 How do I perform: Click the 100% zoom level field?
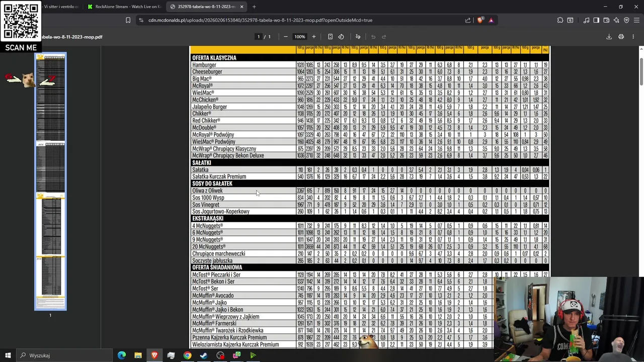click(x=299, y=37)
